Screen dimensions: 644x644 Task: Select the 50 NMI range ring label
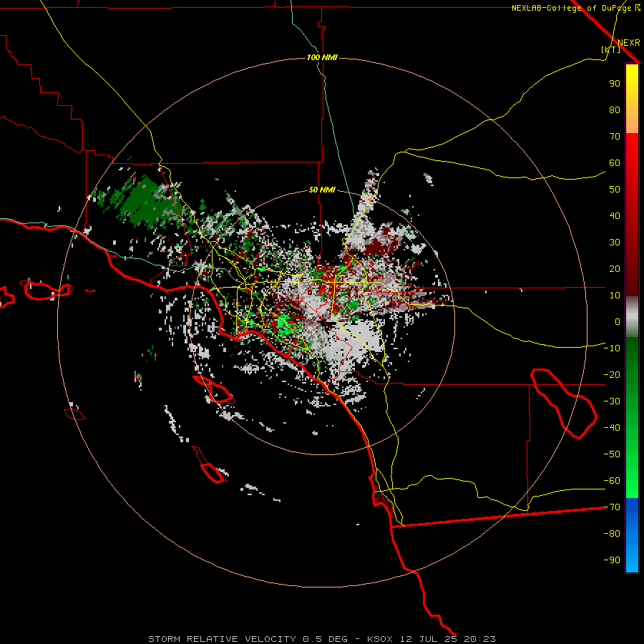[x=322, y=190]
